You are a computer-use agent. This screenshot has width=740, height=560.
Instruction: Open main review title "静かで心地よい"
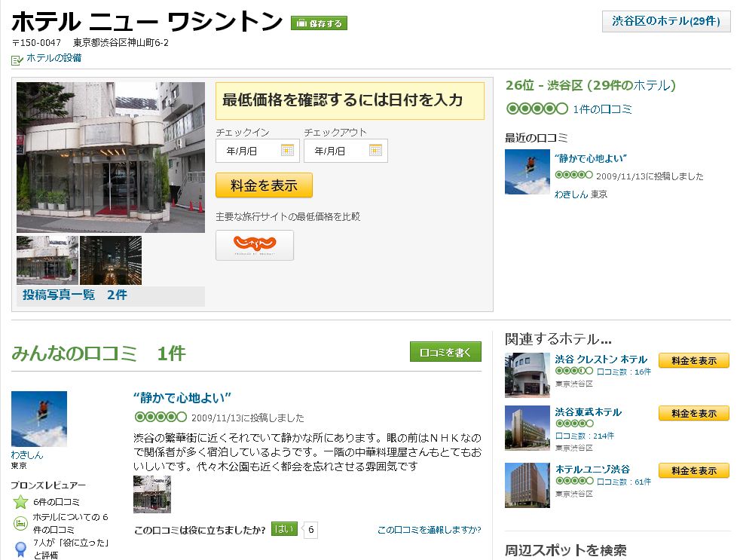tap(182, 398)
